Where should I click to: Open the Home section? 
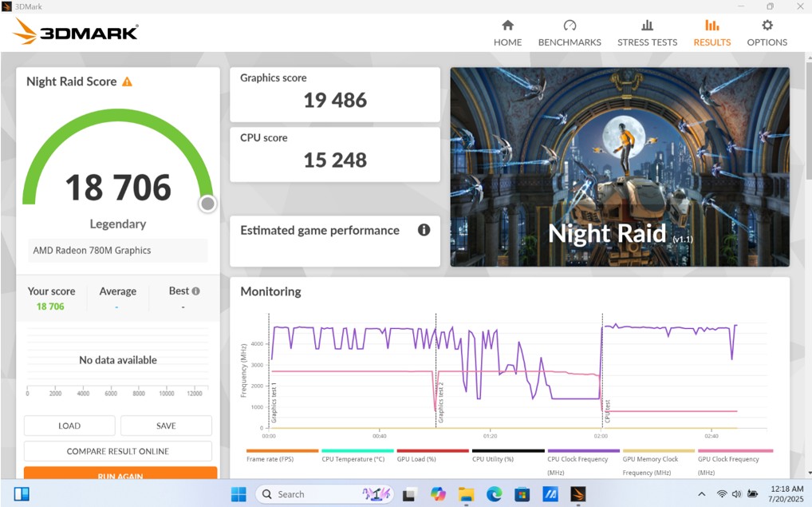507,33
